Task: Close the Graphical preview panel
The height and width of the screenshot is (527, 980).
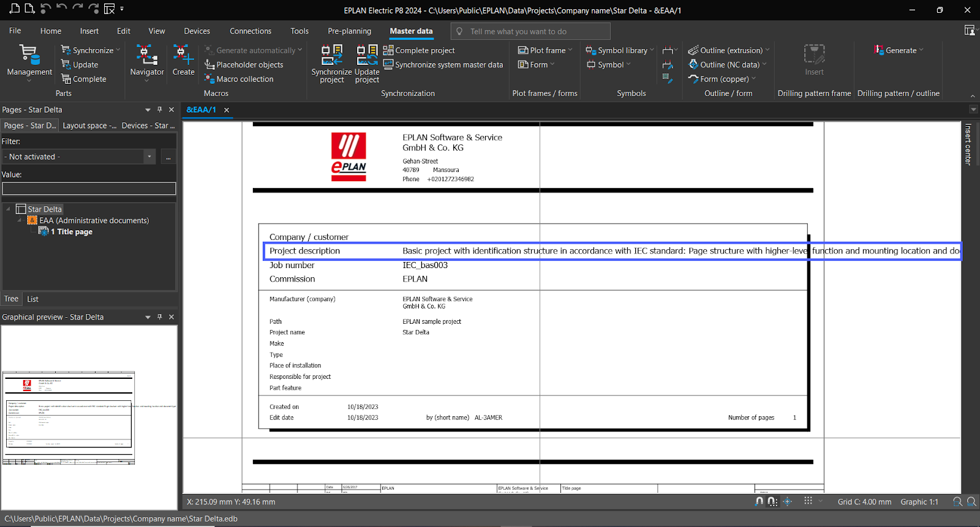Action: tap(171, 317)
